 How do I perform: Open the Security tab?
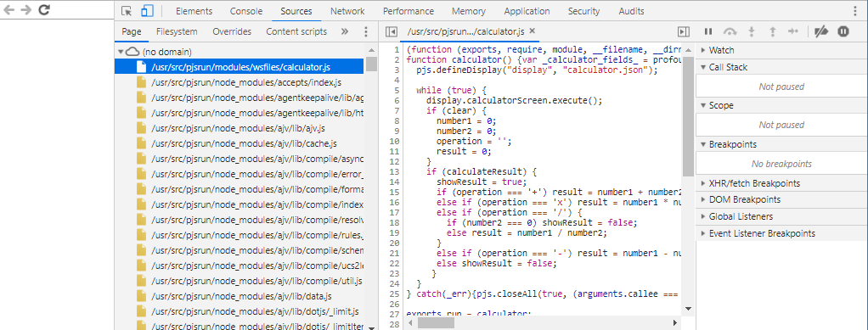pyautogui.click(x=583, y=11)
